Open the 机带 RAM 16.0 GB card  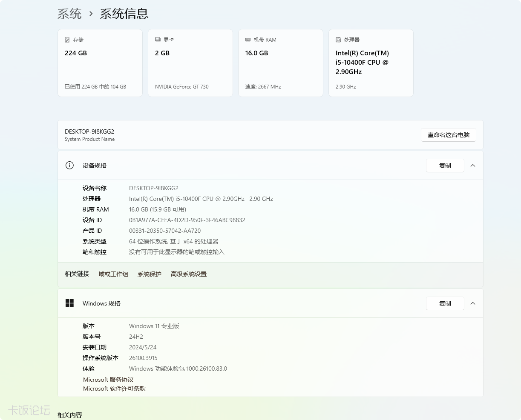281,63
